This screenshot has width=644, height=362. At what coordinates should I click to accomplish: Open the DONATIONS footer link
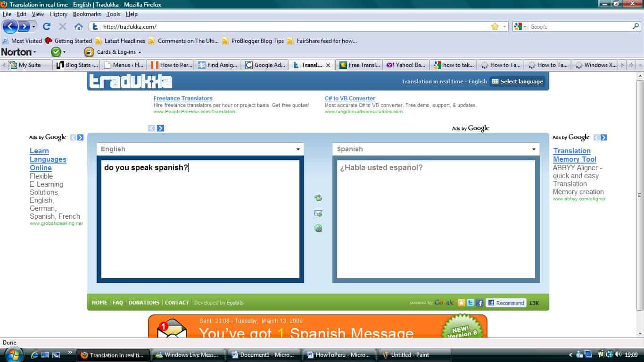(x=144, y=303)
